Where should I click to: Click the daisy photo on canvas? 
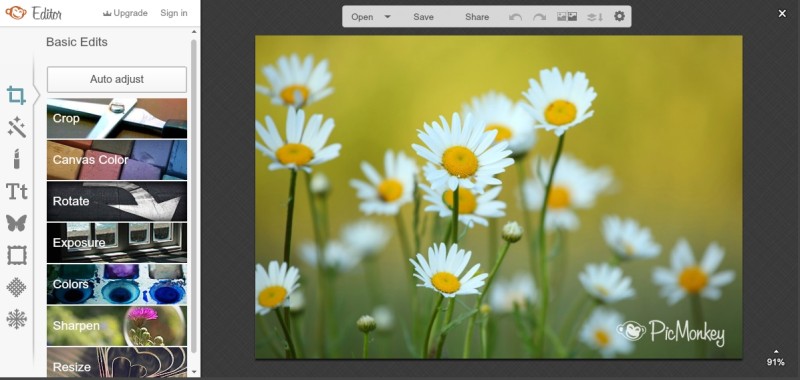tap(498, 197)
